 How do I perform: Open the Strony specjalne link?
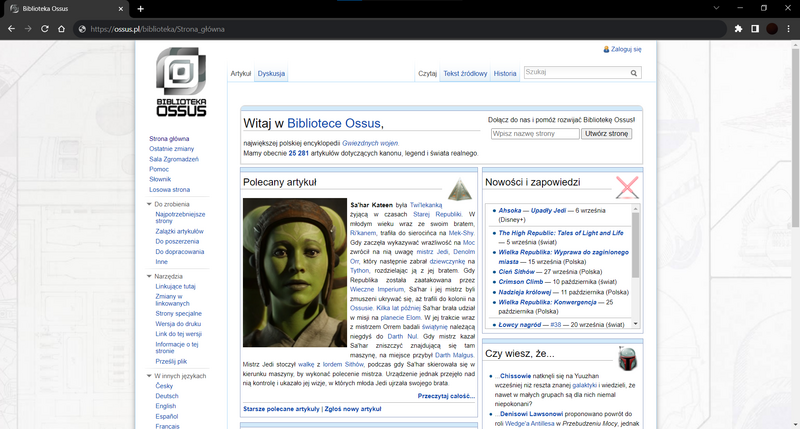click(179, 314)
